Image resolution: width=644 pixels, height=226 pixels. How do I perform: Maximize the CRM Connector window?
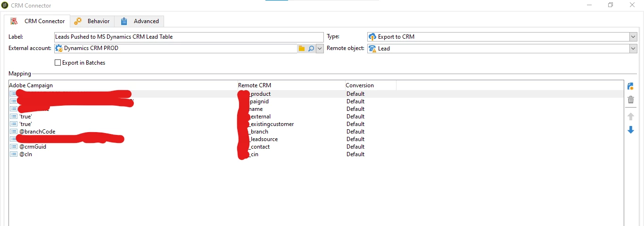click(611, 5)
